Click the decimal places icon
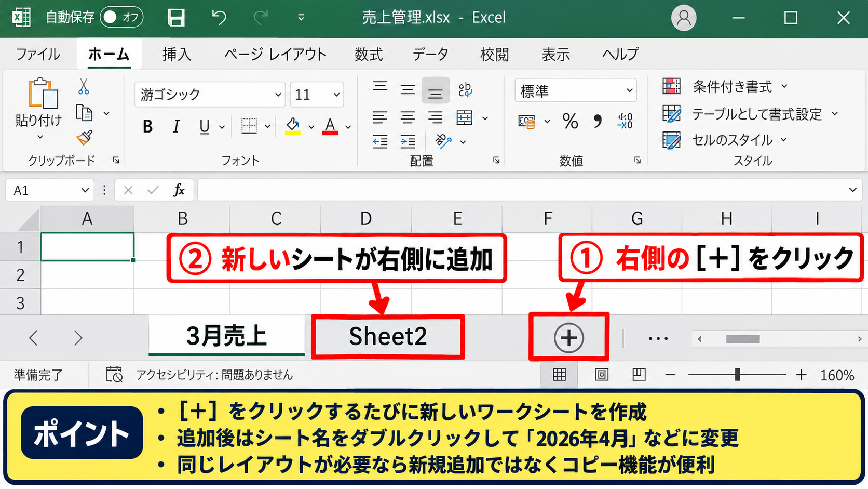The height and width of the screenshot is (489, 868). point(626,122)
